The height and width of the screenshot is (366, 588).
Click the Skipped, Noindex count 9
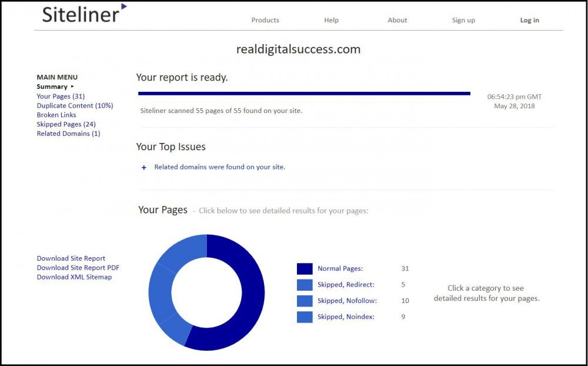403,317
